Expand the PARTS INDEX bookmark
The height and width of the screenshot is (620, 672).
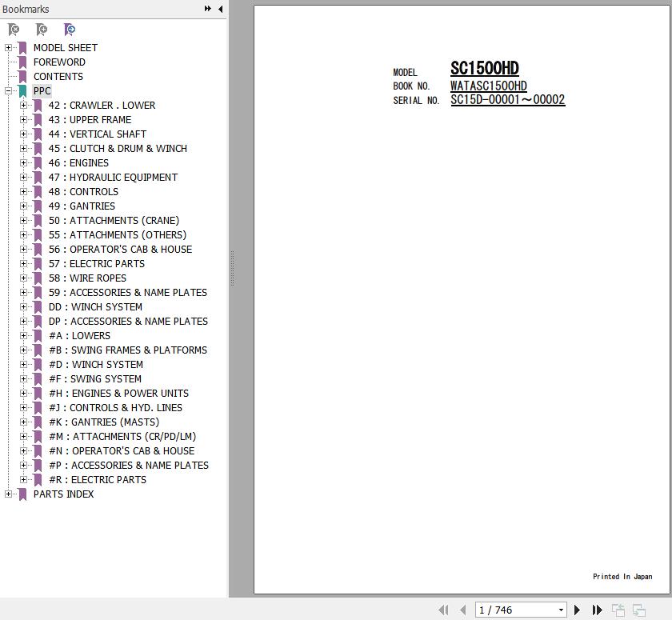(8, 494)
